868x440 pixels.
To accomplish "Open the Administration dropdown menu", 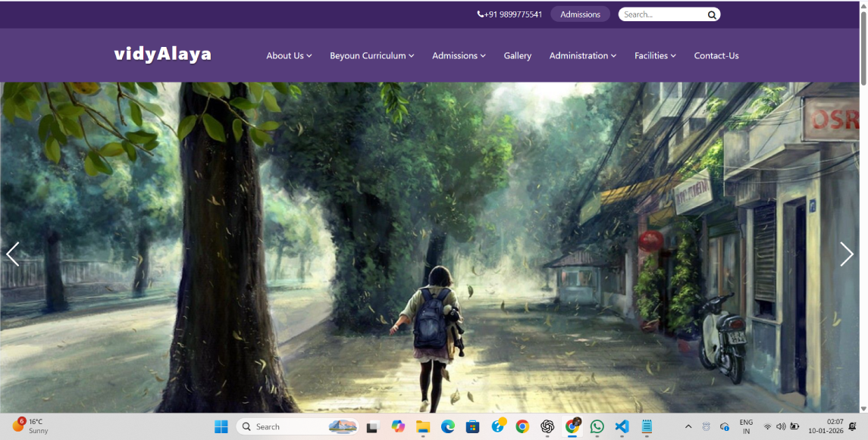I will click(x=582, y=56).
